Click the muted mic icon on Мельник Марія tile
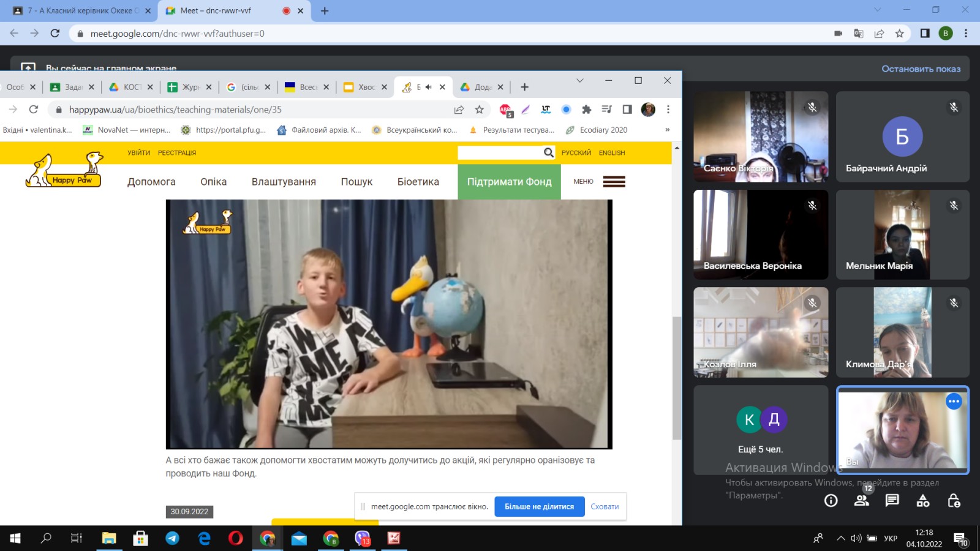 coord(954,205)
